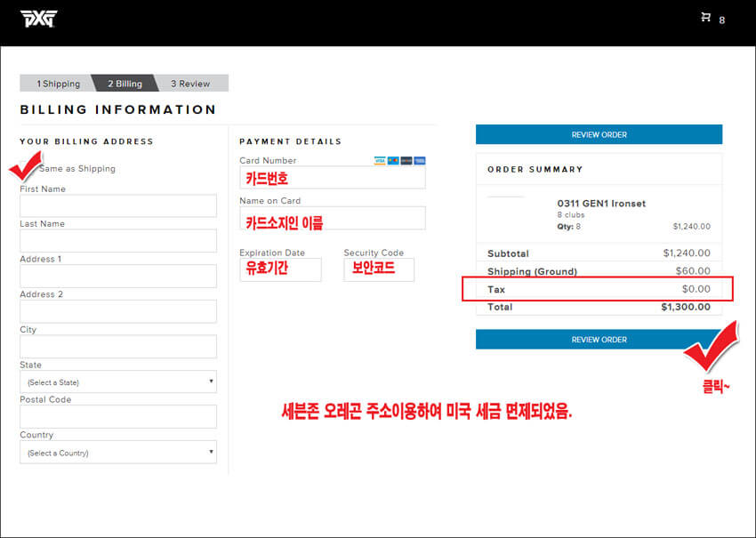Click the Your Billing Address heading
The image size is (756, 538).
[87, 141]
